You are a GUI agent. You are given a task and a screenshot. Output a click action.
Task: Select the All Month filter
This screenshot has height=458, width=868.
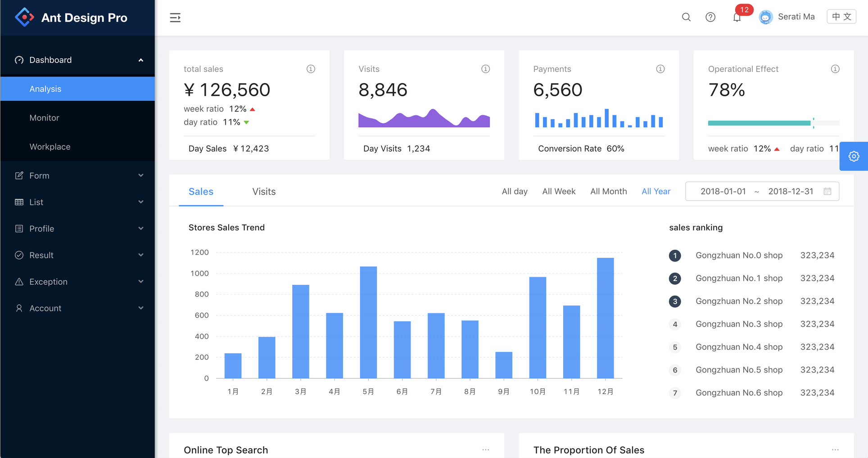[608, 192]
